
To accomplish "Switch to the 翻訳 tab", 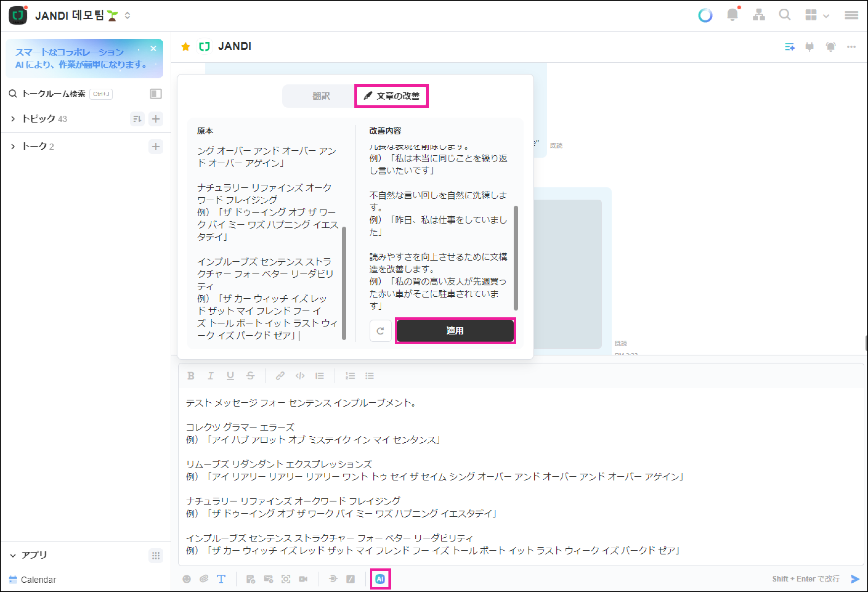I will coord(321,96).
